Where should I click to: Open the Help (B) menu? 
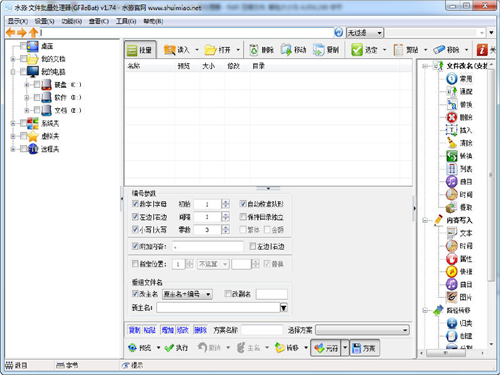point(153,21)
